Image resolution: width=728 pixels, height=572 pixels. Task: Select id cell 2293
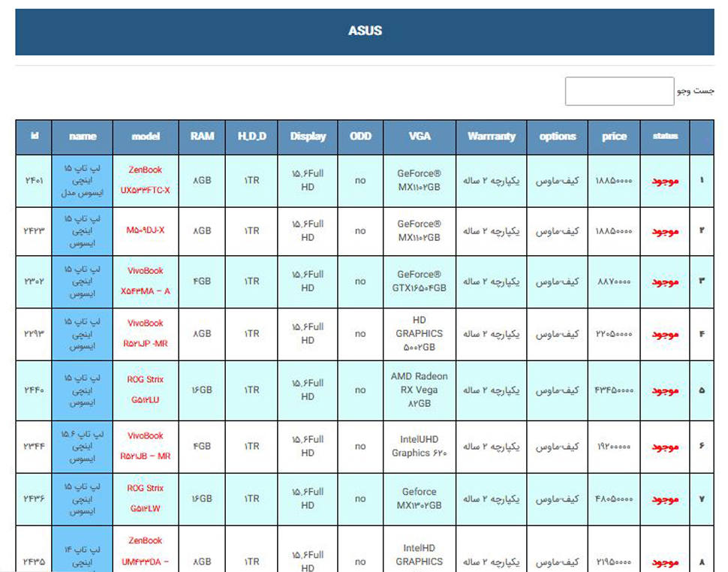(x=34, y=334)
